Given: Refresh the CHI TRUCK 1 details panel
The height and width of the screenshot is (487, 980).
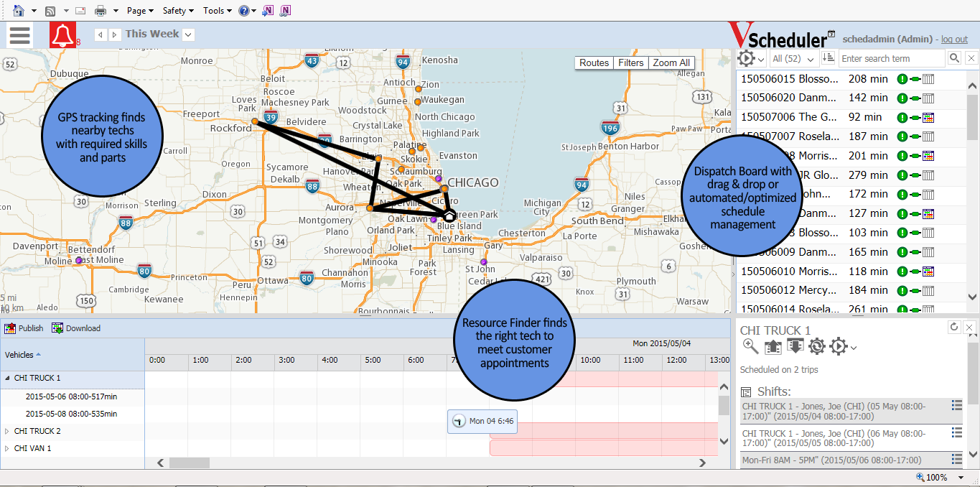Looking at the screenshot, I should click(953, 327).
